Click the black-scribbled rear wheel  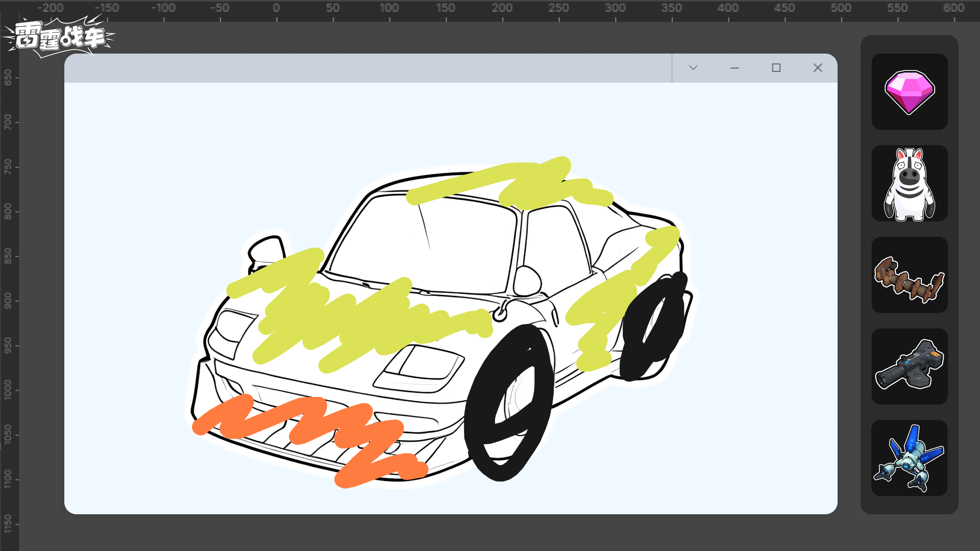(653, 327)
